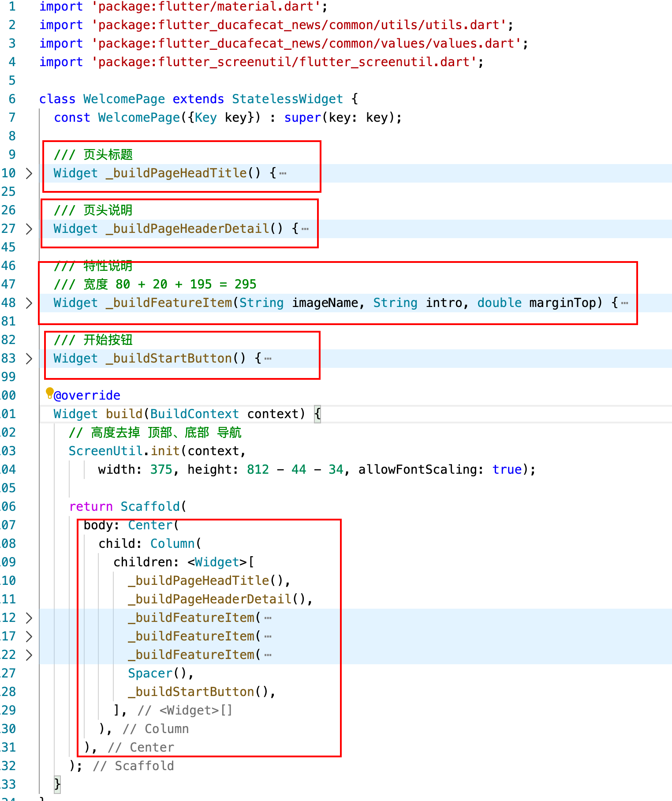The width and height of the screenshot is (672, 801).
Task: Click the Scaffold( constructor after return
Action: coord(153,507)
